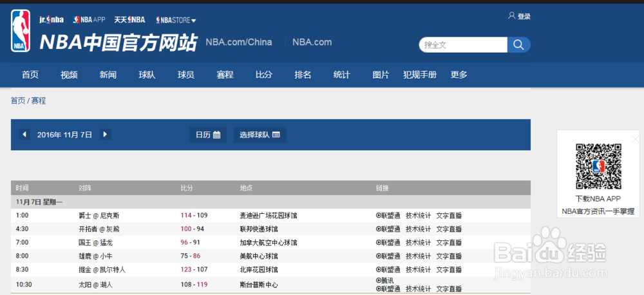Open 技术统计 for 爵士 @ 尼克斯

click(x=419, y=216)
